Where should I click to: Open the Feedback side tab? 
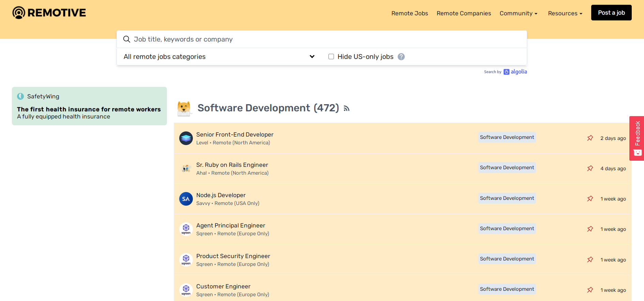pos(637,138)
